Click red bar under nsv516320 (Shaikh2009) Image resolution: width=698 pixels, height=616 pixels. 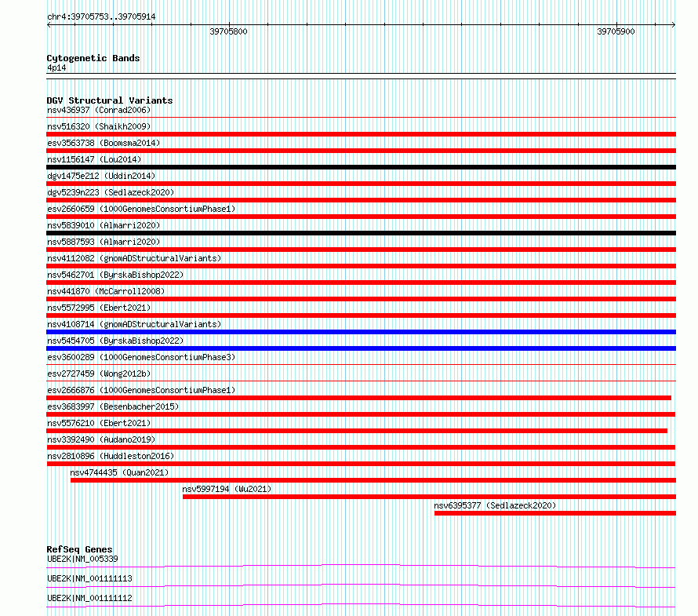[361, 134]
